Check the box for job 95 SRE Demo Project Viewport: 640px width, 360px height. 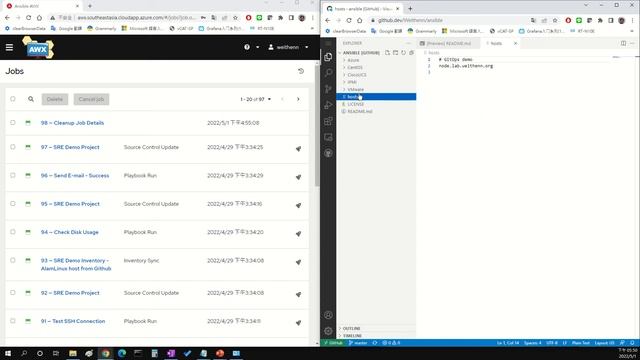click(13, 203)
